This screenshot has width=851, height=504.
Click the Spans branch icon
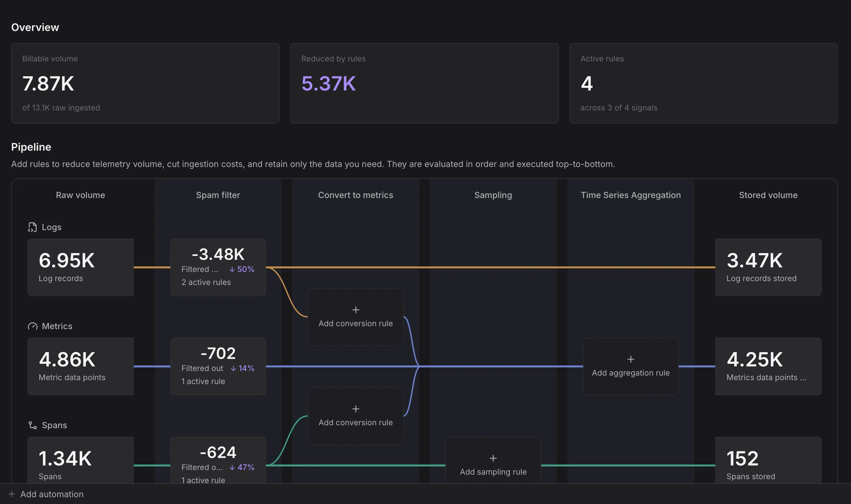point(33,425)
